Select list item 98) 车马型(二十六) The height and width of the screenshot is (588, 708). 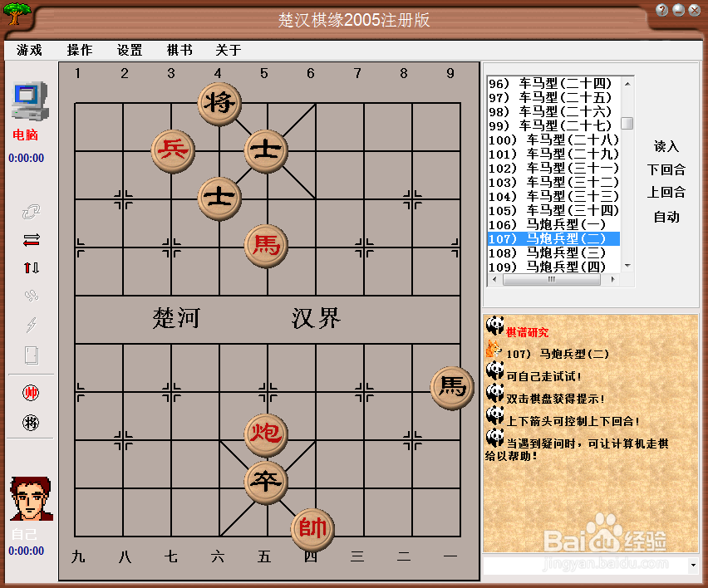[x=553, y=111]
